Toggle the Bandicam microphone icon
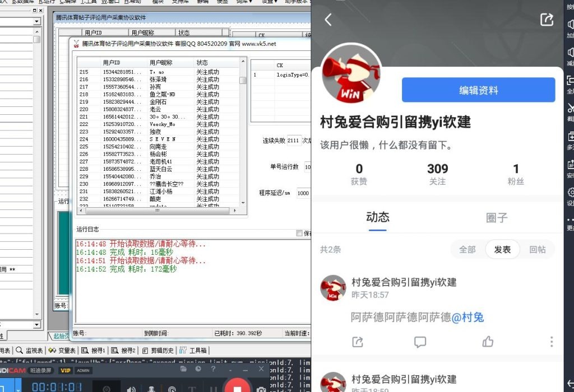This screenshot has height=392, width=574. (x=151, y=388)
